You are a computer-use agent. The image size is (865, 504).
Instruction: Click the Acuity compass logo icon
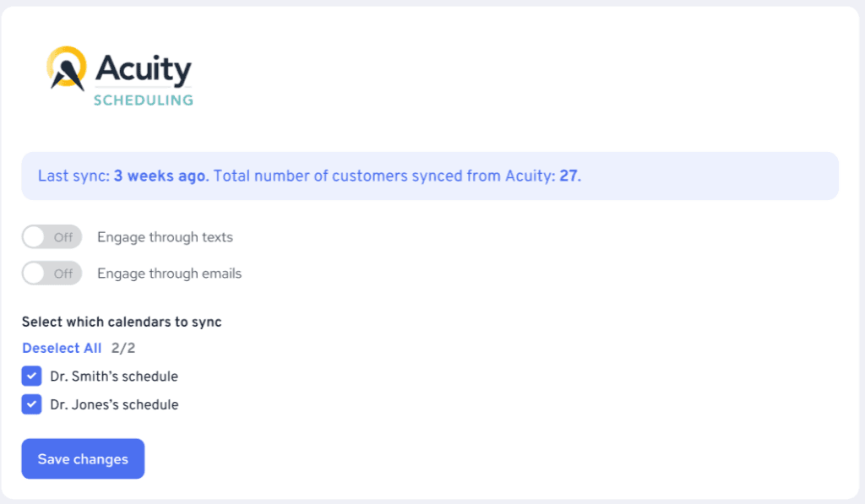pyautogui.click(x=67, y=68)
